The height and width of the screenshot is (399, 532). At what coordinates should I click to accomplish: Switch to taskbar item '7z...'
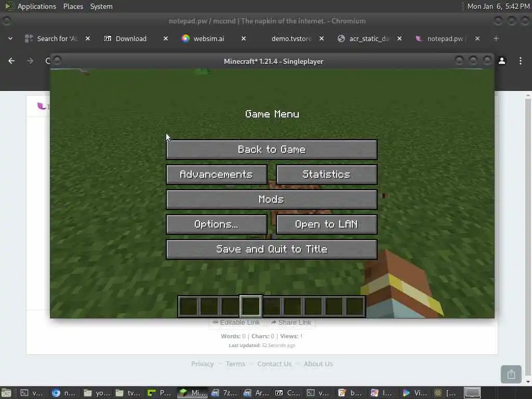(224, 393)
